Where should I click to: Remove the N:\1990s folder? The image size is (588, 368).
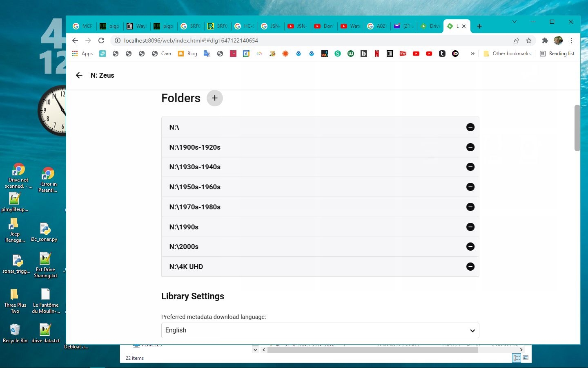coord(470,227)
